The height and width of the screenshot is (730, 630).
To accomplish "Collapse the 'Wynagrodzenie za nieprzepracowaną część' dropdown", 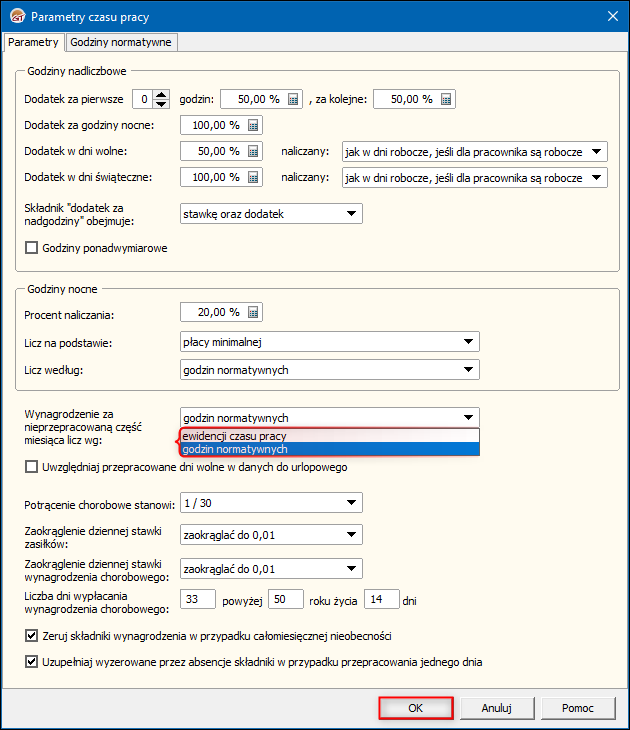I will pyautogui.click(x=468, y=418).
